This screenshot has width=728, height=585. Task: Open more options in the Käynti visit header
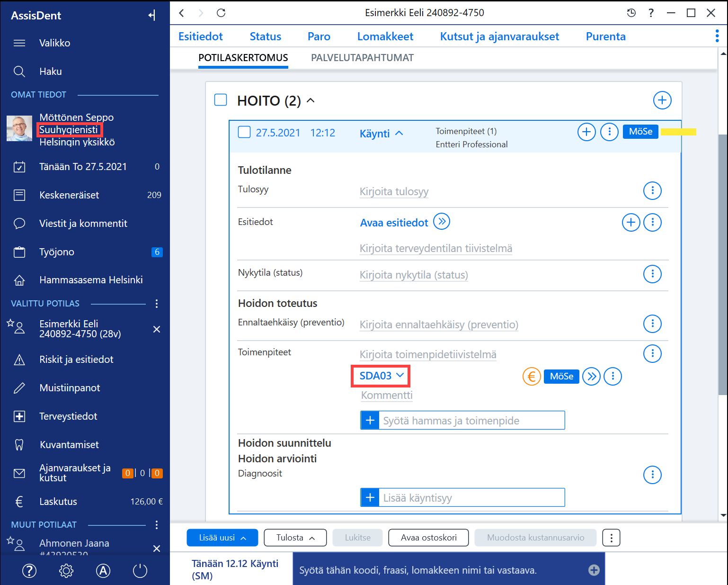point(610,132)
